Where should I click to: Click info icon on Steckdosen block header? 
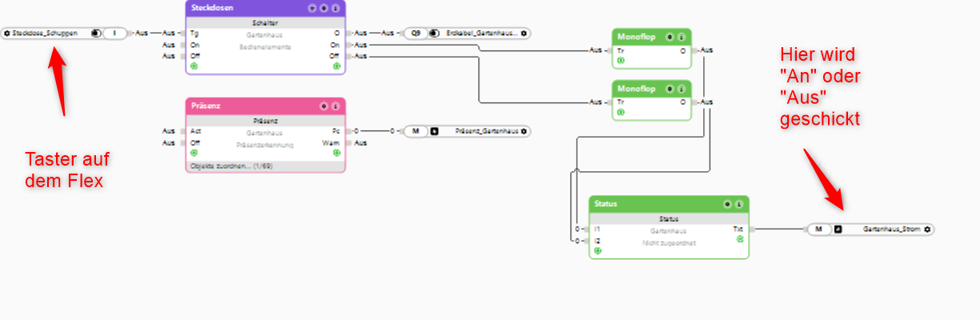[x=335, y=7]
